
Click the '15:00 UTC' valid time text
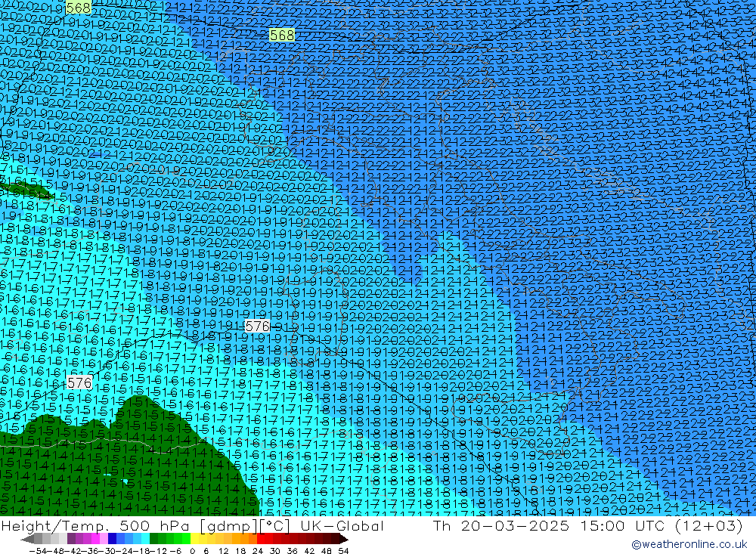[622, 525]
